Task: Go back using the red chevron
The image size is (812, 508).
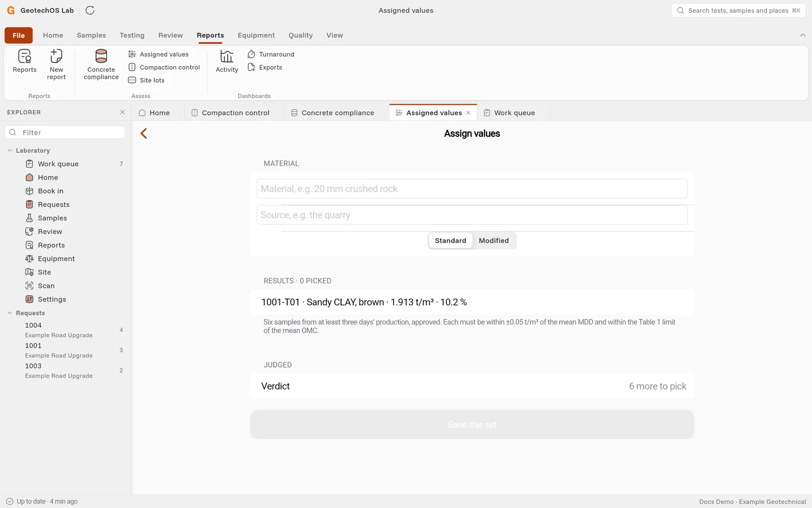Action: pos(144,134)
